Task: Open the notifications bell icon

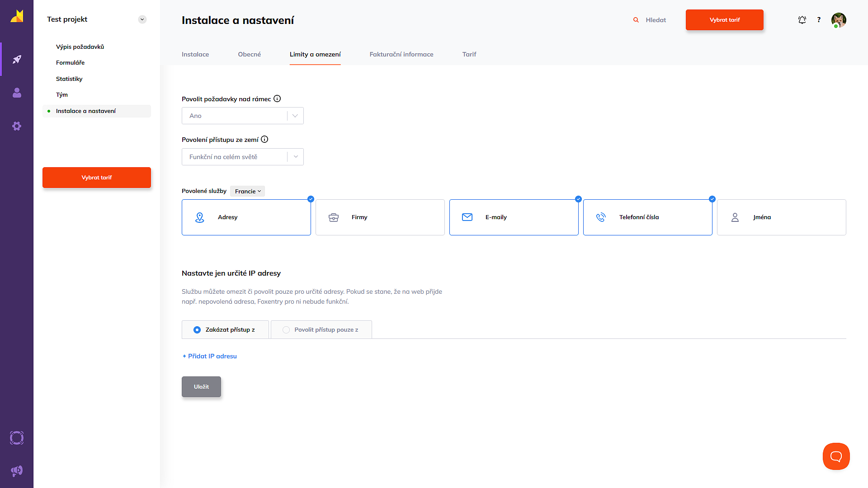Action: pyautogui.click(x=802, y=20)
